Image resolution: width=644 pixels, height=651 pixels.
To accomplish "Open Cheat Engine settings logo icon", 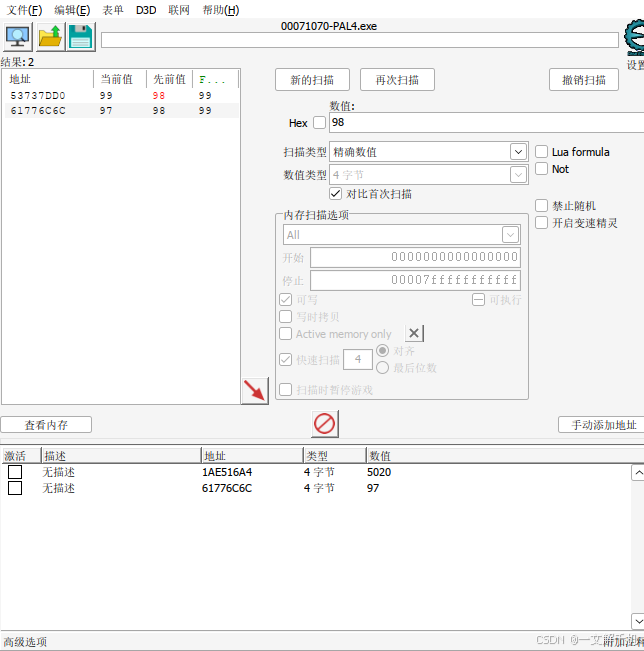I will 634,37.
